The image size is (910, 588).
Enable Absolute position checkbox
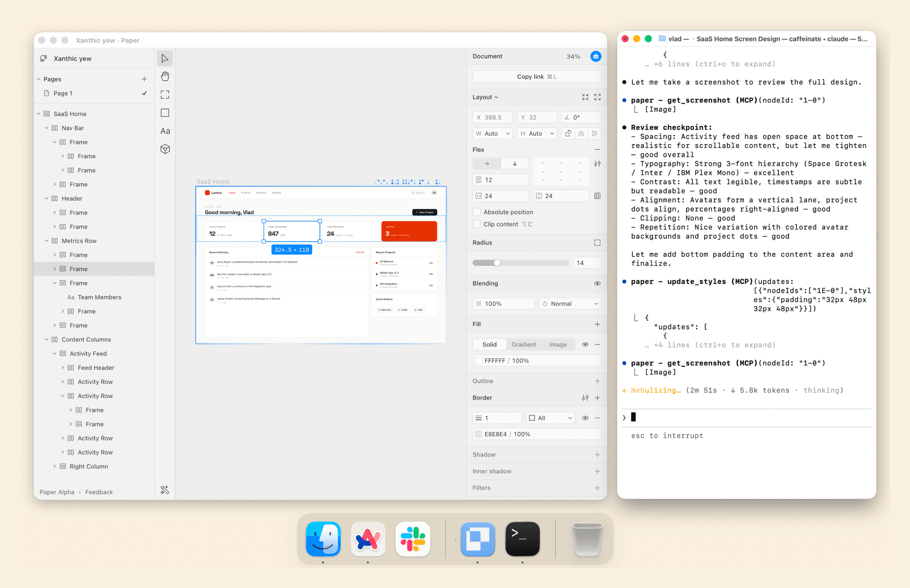click(x=477, y=212)
